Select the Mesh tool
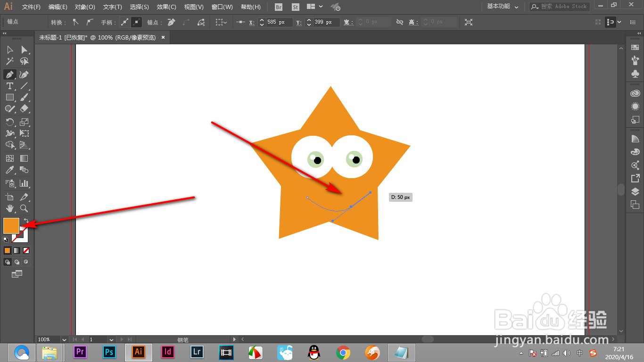Viewport: 644px width, 362px height. click(x=9, y=158)
